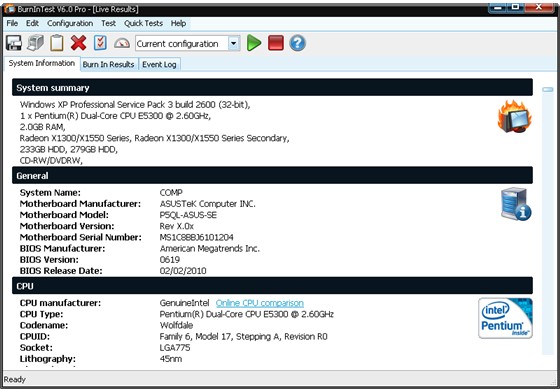Open the Configuration menu
Image resolution: width=560 pixels, height=389 pixels.
[x=70, y=23]
